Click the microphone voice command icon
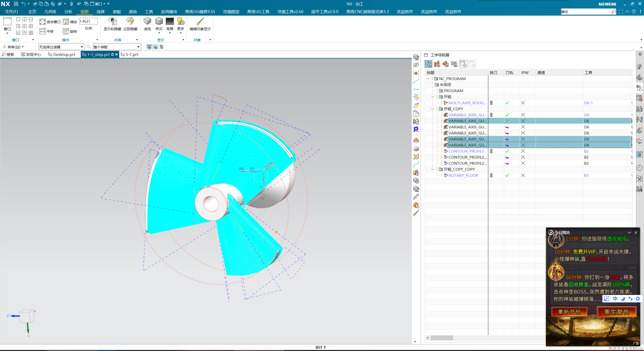 point(71,4)
